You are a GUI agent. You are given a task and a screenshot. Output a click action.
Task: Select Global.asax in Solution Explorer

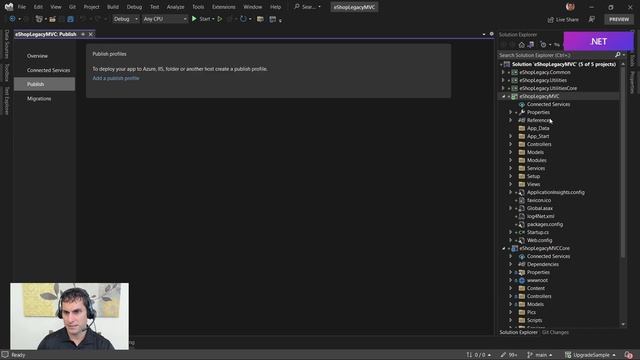(540, 208)
